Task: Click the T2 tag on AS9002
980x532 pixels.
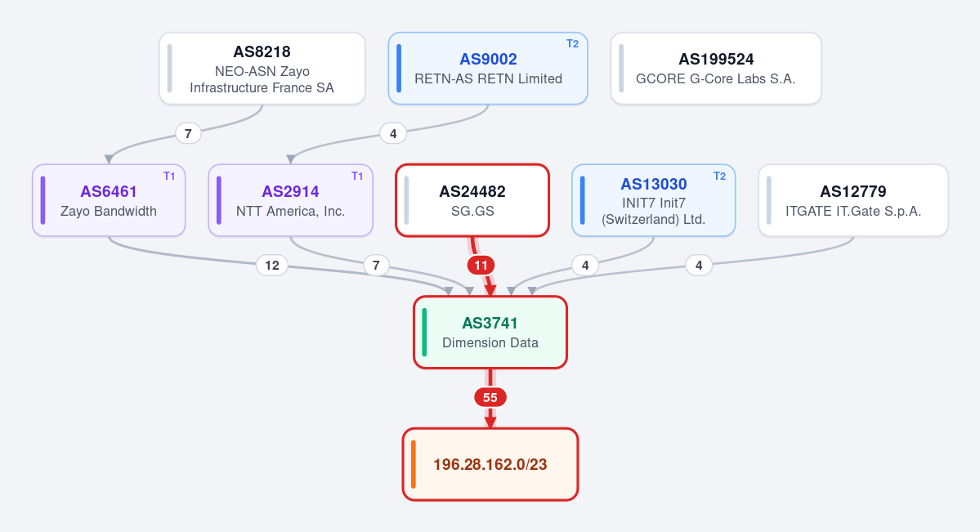Action: tap(572, 44)
